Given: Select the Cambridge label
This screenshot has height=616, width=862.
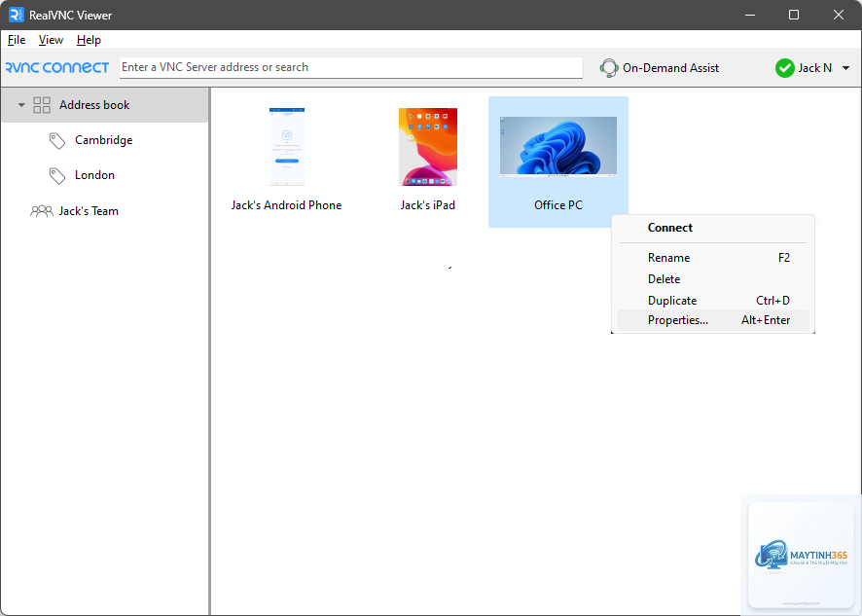Looking at the screenshot, I should coord(104,140).
